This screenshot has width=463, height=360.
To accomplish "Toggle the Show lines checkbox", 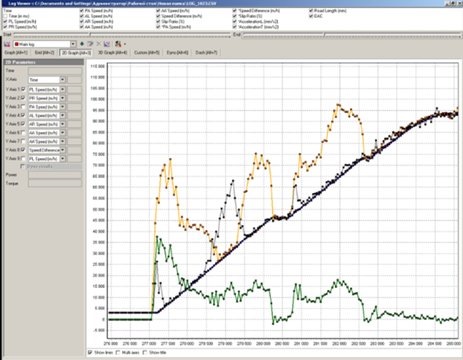I will (90, 352).
